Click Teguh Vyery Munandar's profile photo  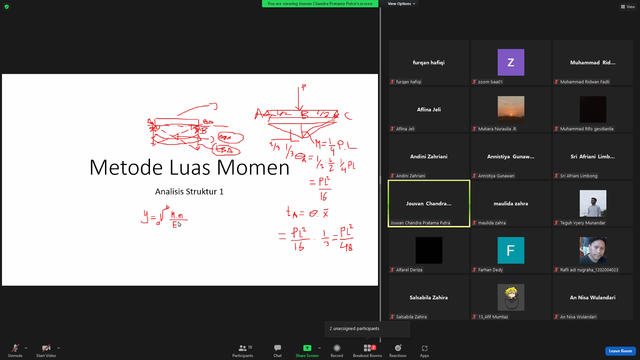(x=593, y=203)
